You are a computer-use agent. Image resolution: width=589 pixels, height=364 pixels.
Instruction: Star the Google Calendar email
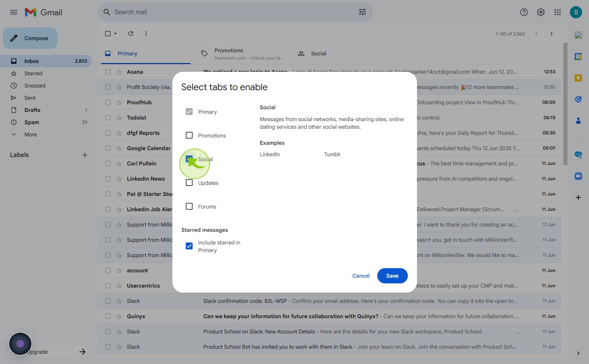pos(119,148)
